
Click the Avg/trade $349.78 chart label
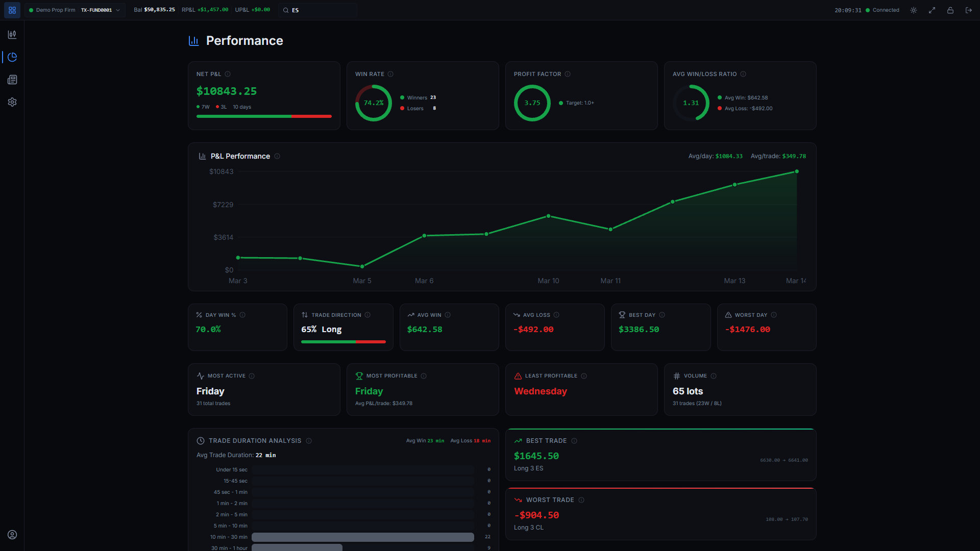778,156
